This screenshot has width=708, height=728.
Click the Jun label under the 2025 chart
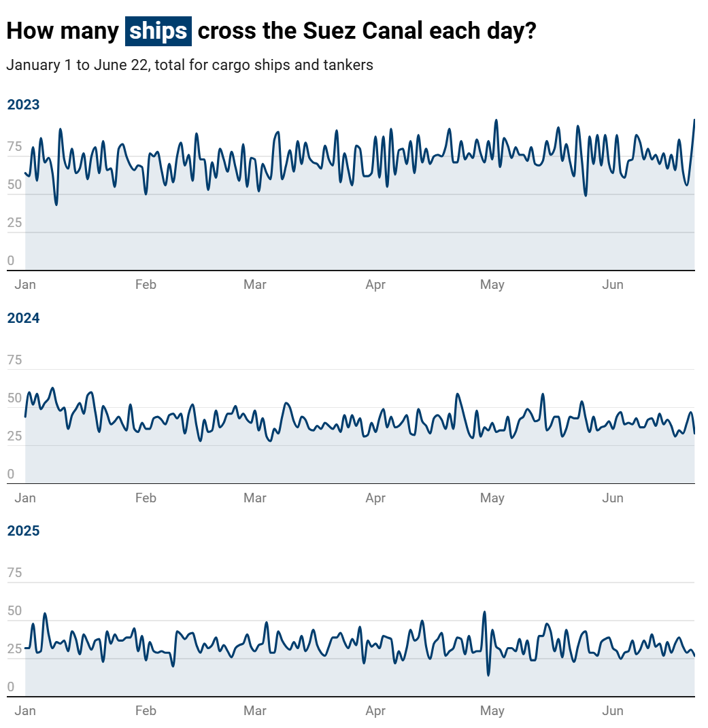point(613,711)
